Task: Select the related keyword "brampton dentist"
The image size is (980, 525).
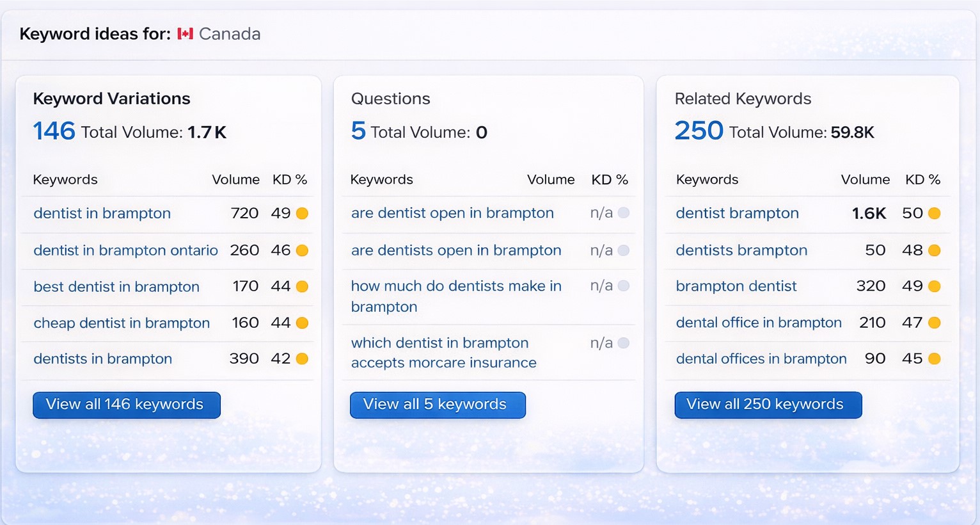Action: coord(736,286)
